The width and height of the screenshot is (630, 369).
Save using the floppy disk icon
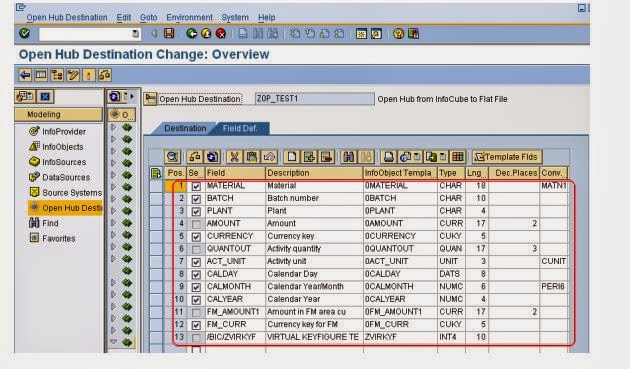pos(169,33)
